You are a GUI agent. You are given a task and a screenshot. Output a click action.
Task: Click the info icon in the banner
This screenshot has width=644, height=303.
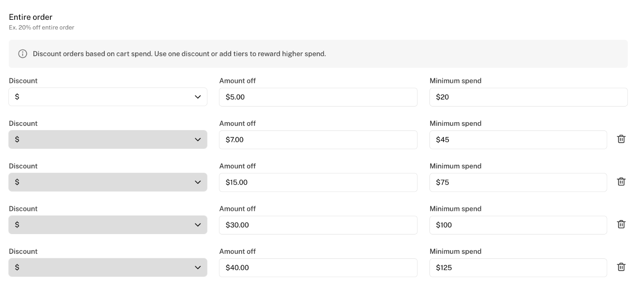23,54
